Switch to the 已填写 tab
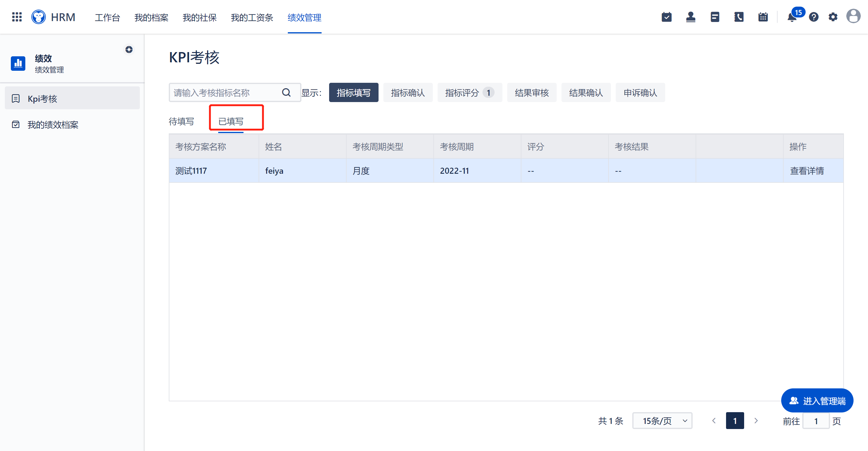Screen dimensions: 868x451 pos(231,121)
